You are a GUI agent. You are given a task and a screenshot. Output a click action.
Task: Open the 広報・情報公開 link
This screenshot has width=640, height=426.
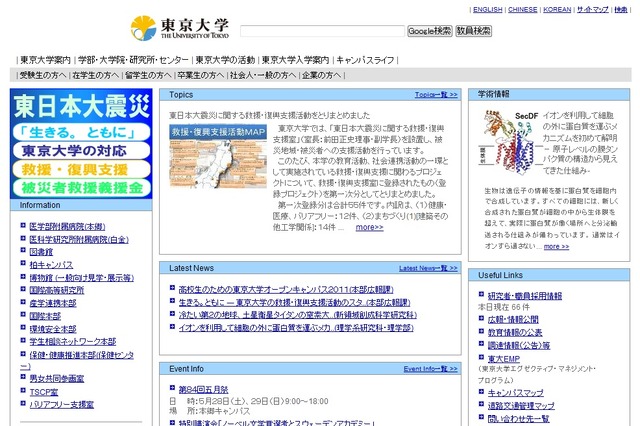pyautogui.click(x=513, y=320)
